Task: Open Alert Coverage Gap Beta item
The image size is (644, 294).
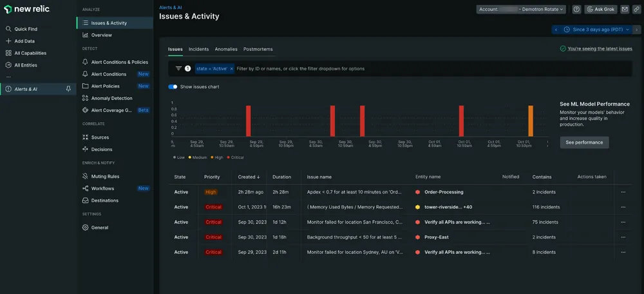Action: pos(115,110)
